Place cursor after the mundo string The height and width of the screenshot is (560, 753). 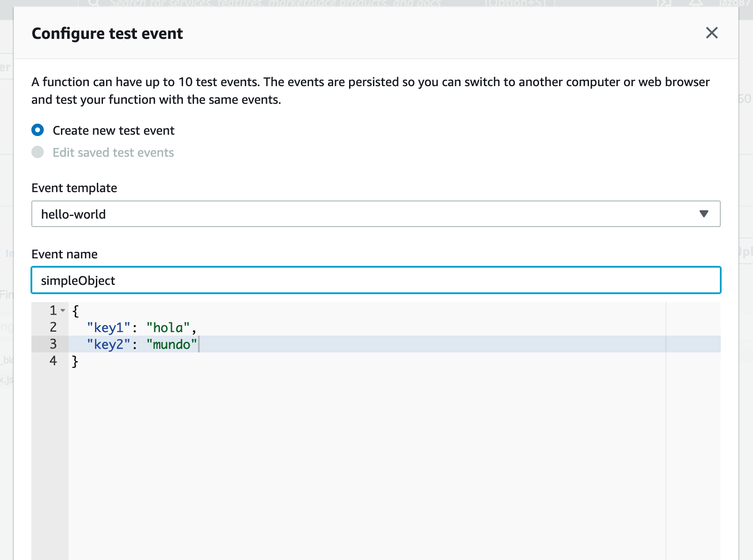199,344
